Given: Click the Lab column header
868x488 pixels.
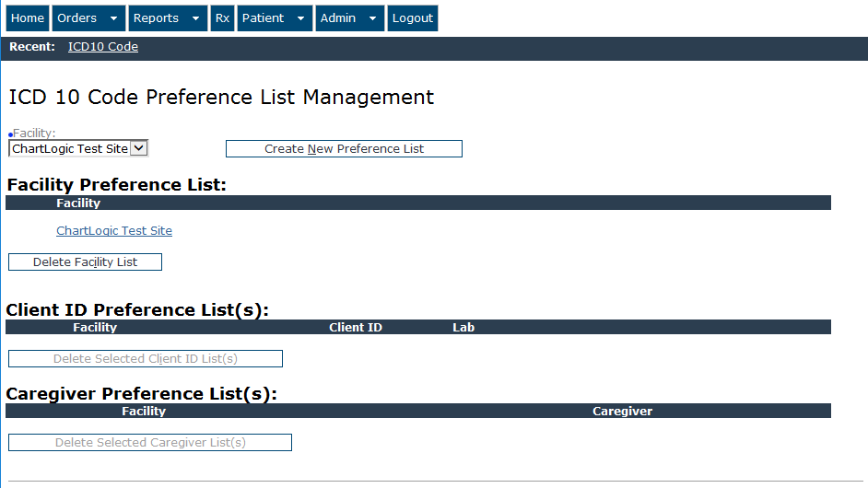Looking at the screenshot, I should click(x=463, y=327).
